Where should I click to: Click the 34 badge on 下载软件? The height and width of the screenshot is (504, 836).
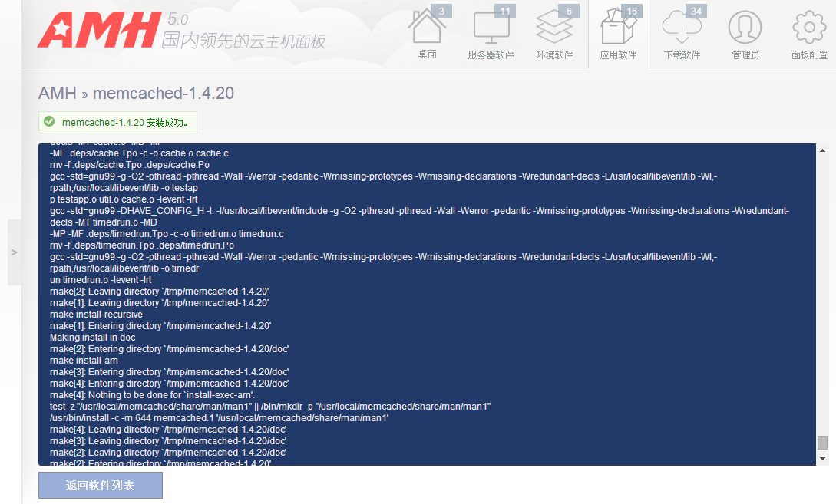[x=696, y=11]
